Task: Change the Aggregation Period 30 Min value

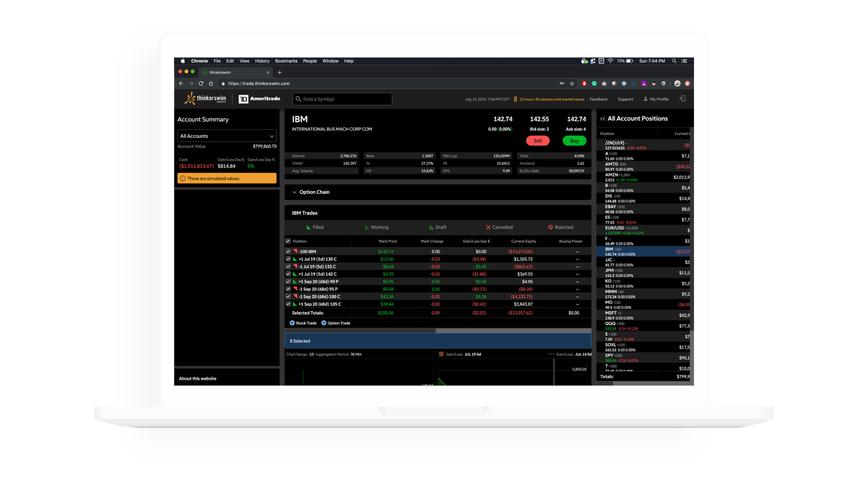Action: (x=356, y=354)
